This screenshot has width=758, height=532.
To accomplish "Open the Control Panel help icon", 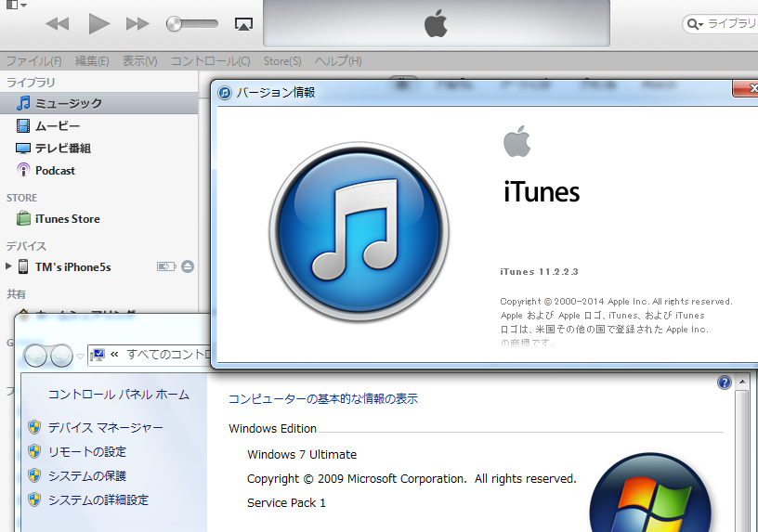I will tap(725, 383).
